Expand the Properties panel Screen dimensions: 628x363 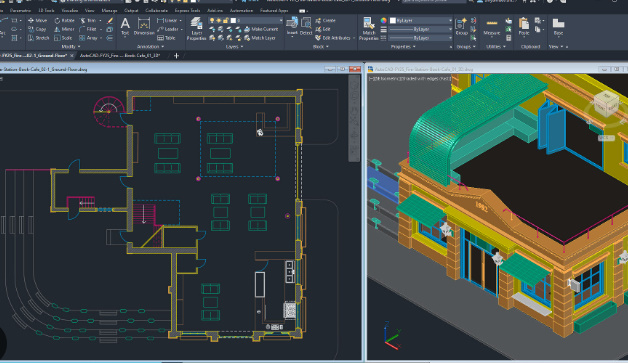click(x=403, y=46)
